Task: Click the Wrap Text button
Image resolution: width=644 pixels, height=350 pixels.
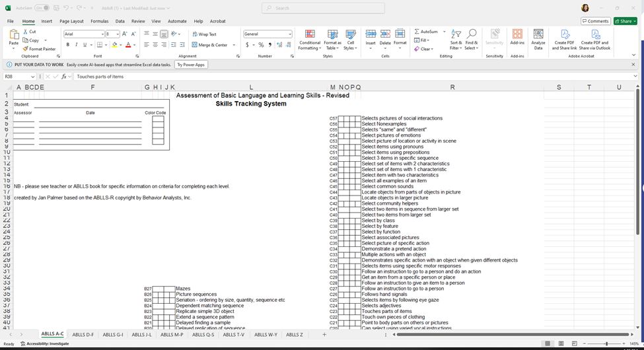Action: pyautogui.click(x=204, y=34)
